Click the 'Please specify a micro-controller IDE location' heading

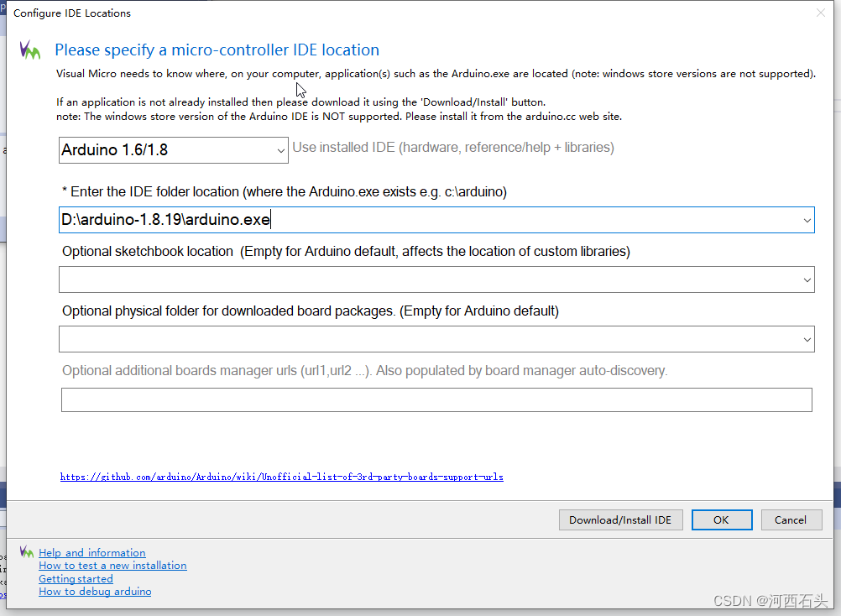pyautogui.click(x=217, y=50)
